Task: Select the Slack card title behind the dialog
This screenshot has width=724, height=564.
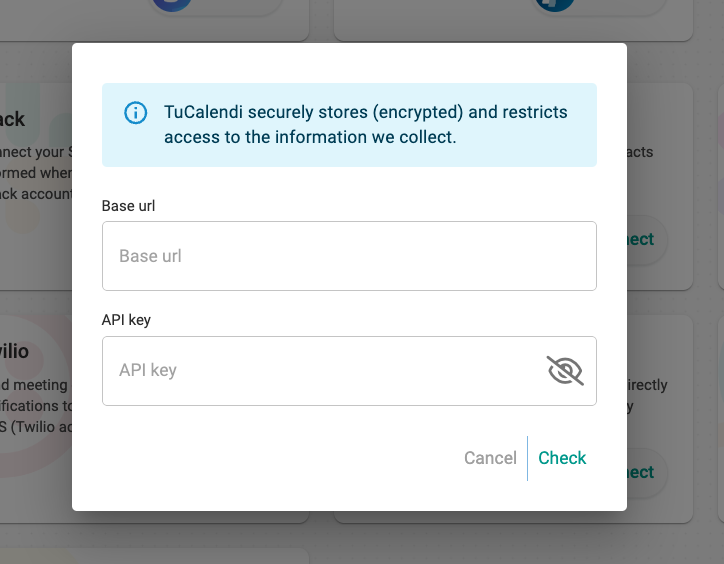Action: (12, 120)
